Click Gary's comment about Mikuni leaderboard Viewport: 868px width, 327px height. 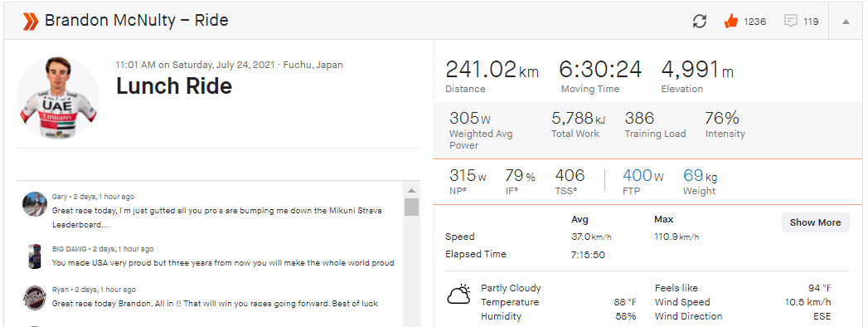pyautogui.click(x=217, y=217)
